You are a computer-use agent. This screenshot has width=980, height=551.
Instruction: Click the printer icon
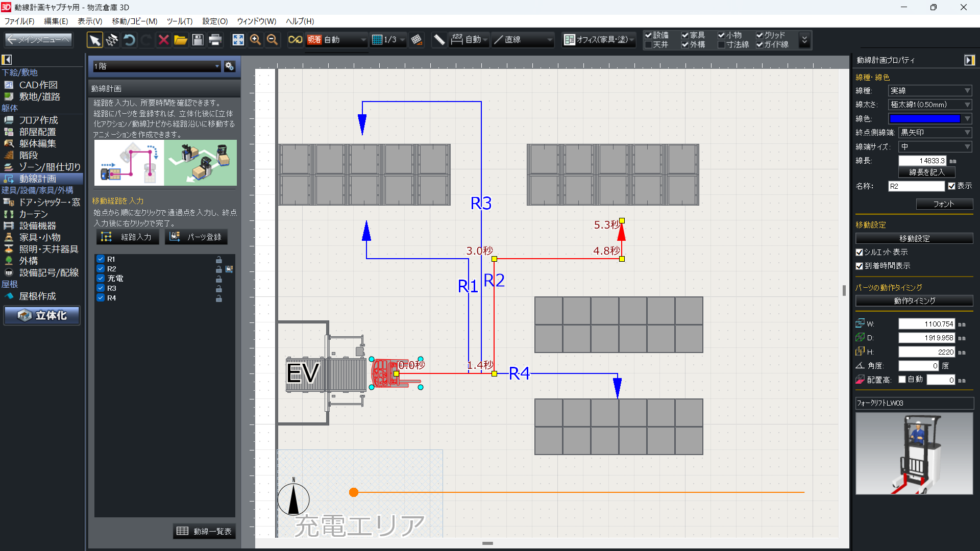(x=215, y=40)
